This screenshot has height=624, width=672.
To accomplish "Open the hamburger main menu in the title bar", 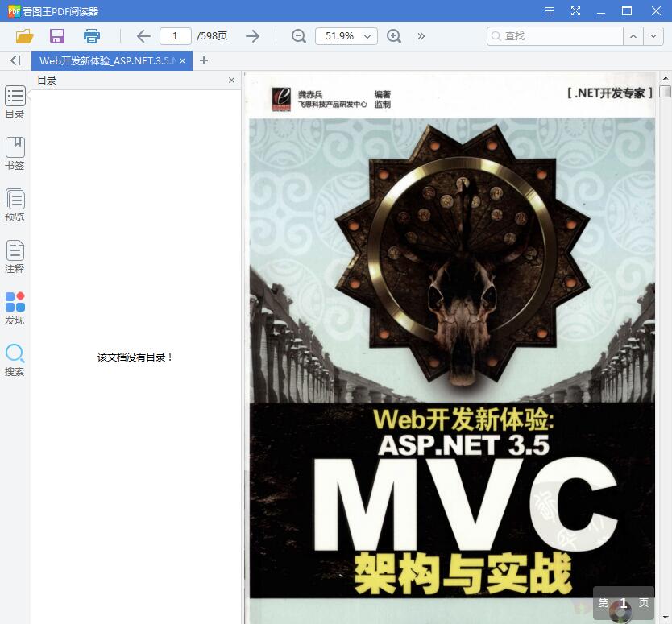I will (x=549, y=11).
